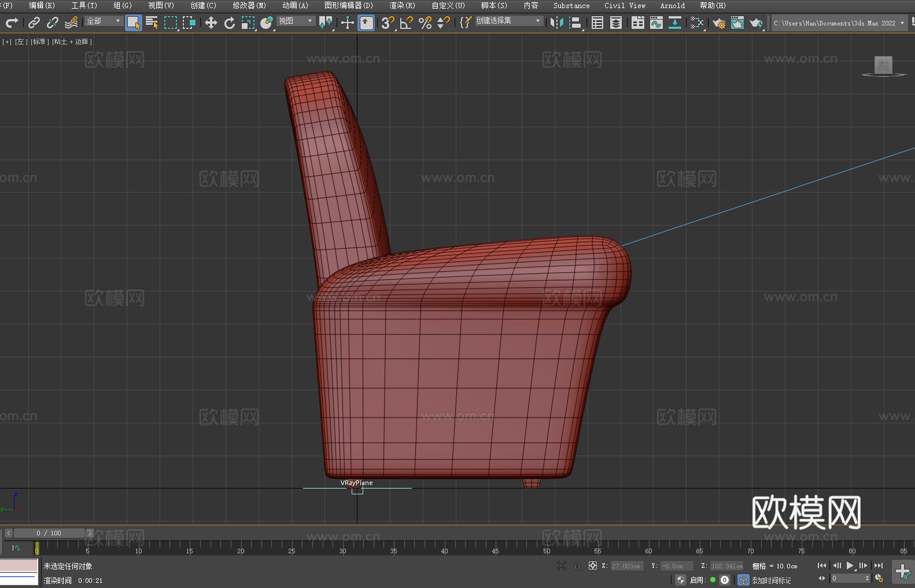Click Edit Named Selection Sets icon
915x588 pixels.
pos(465,23)
